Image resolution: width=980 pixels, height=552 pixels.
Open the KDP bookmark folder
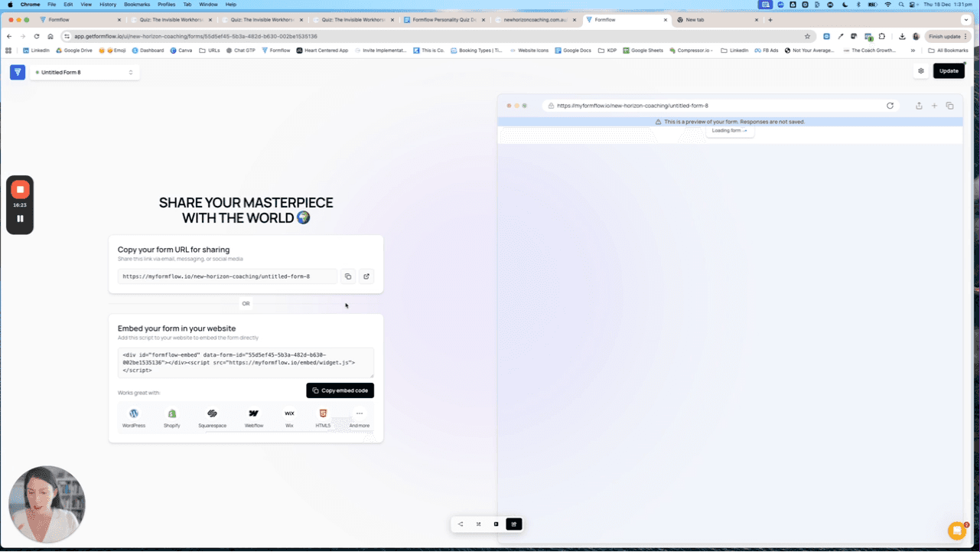(607, 51)
